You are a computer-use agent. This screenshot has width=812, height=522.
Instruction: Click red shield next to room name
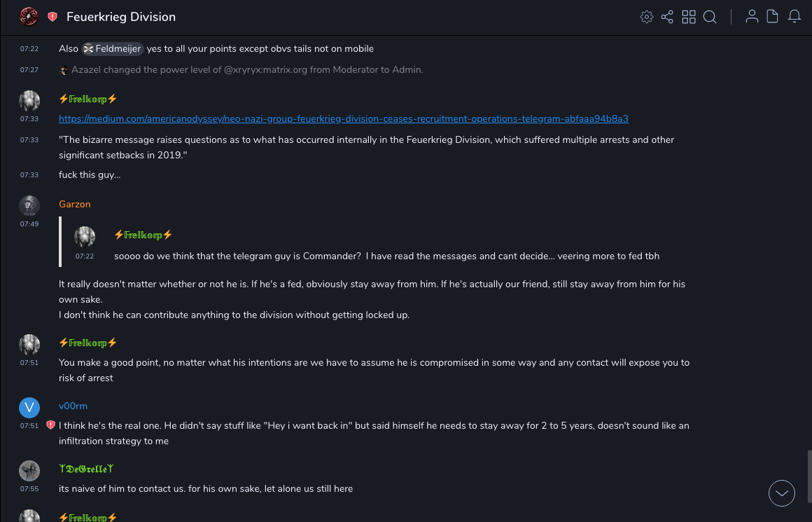tap(52, 17)
